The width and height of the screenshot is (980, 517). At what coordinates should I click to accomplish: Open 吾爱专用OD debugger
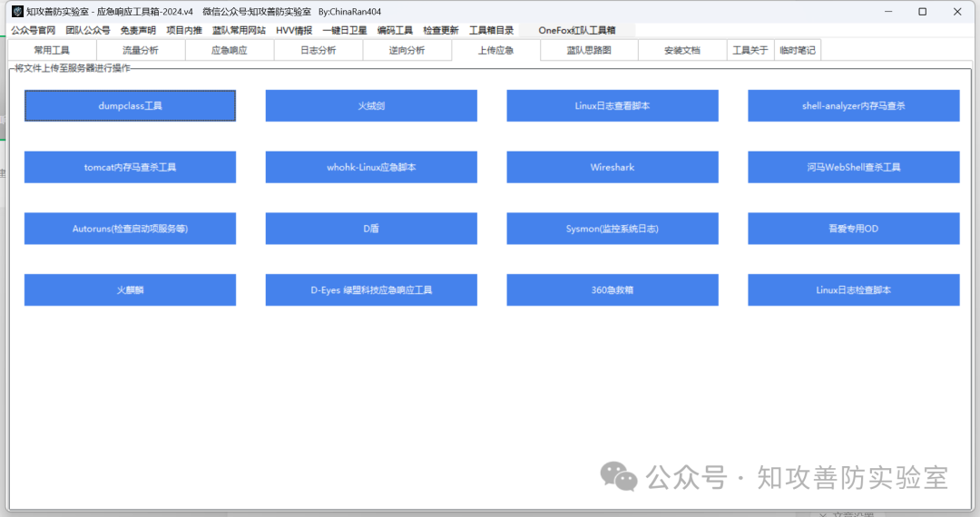pos(854,229)
